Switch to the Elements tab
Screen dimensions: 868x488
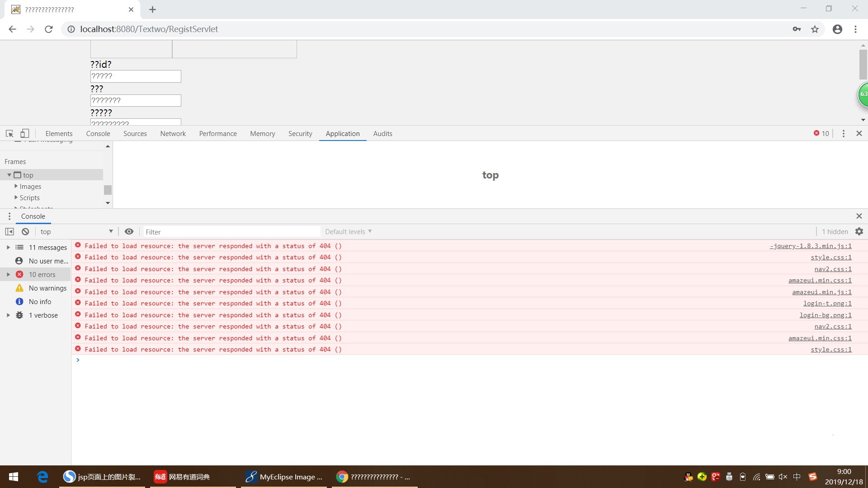coord(59,134)
